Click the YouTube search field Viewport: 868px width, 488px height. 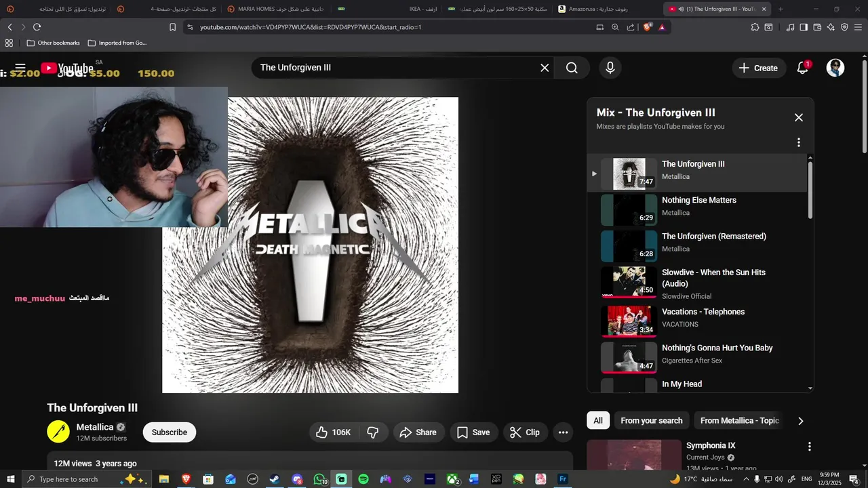397,68
